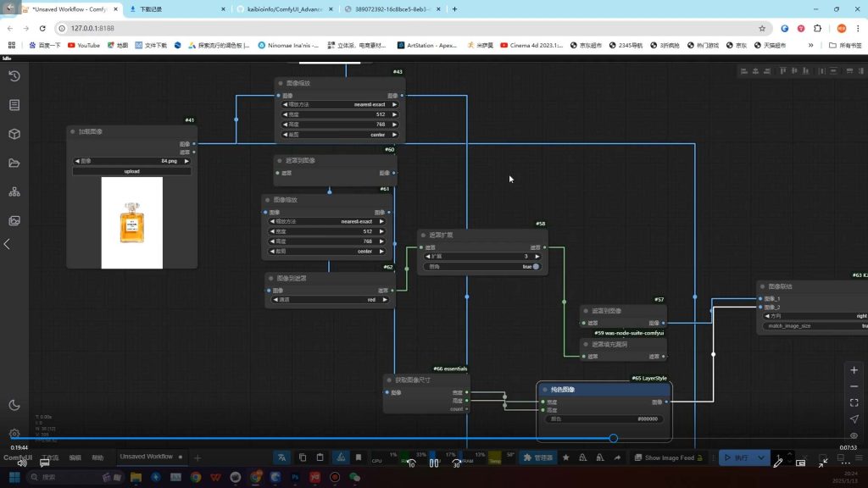Image resolution: width=868 pixels, height=488 pixels.
Task: Open the model library cube icon
Action: pyautogui.click(x=14, y=134)
